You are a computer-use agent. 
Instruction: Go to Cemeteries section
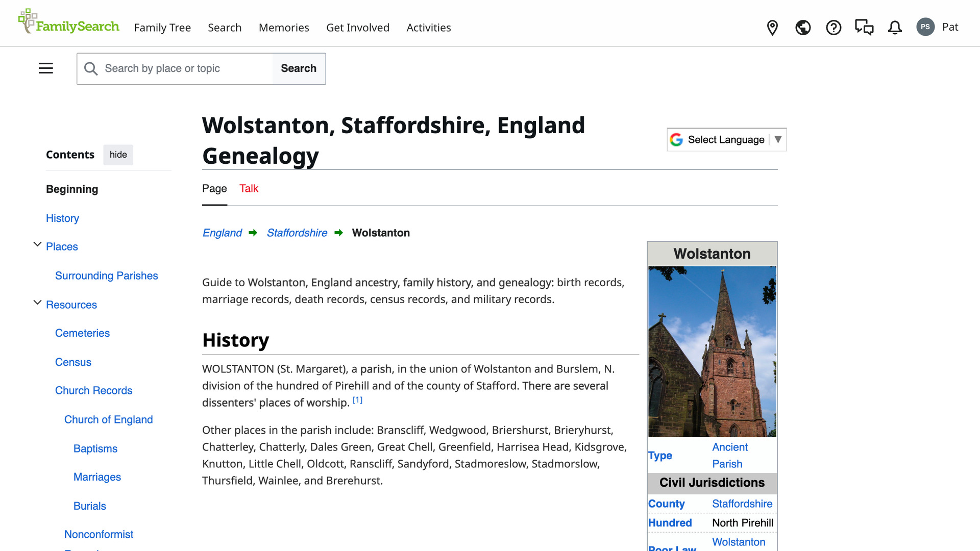(82, 333)
